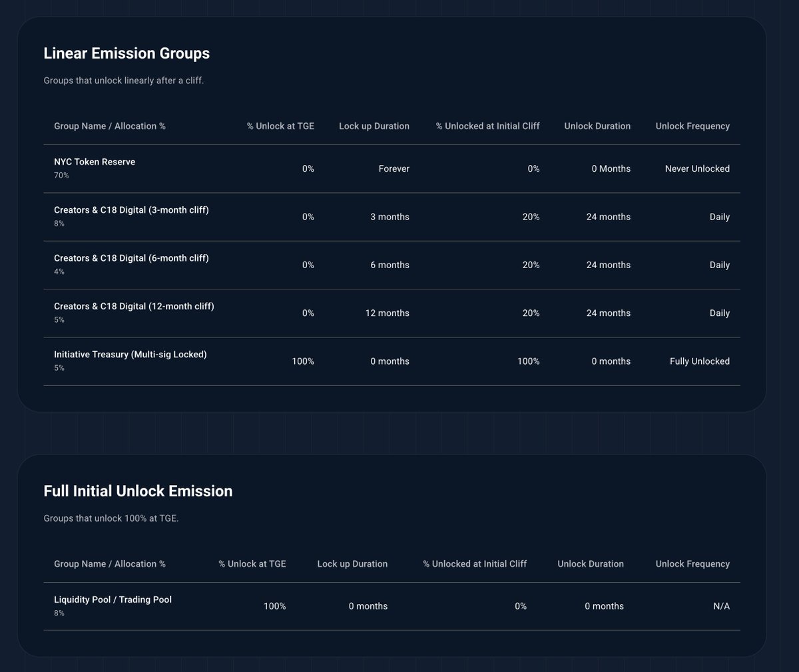Select Initiative Treasury (Multi-sig Locked) row

point(392,361)
